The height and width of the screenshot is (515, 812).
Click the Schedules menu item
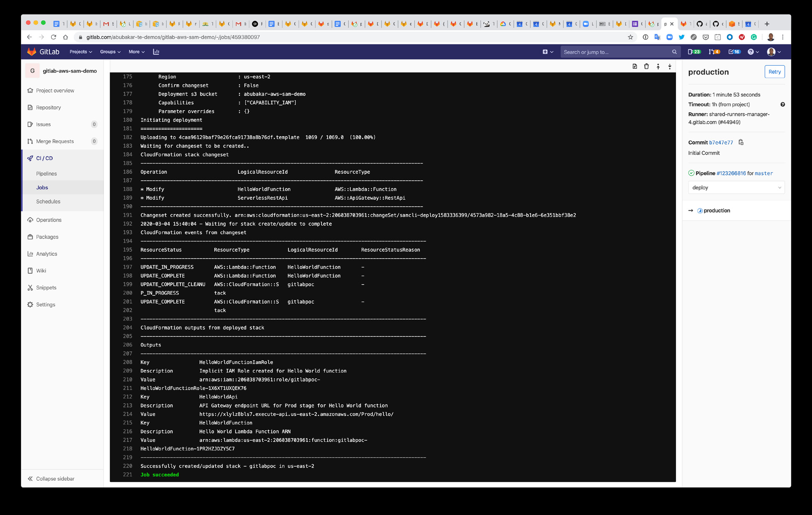coord(49,201)
